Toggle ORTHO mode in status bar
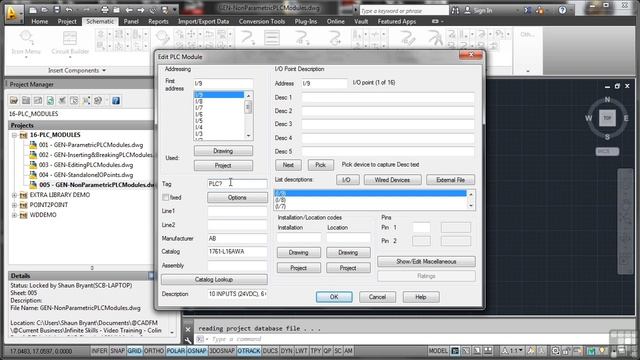 [154, 351]
